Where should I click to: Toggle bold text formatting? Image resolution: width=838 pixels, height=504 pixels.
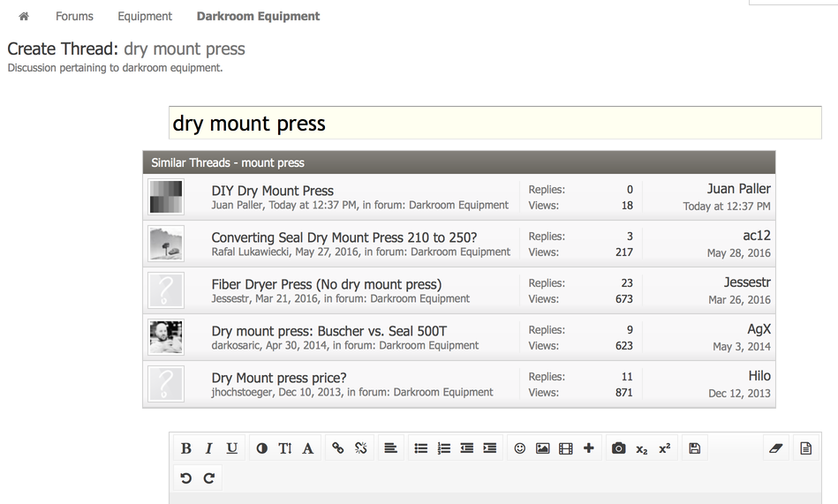[185, 448]
